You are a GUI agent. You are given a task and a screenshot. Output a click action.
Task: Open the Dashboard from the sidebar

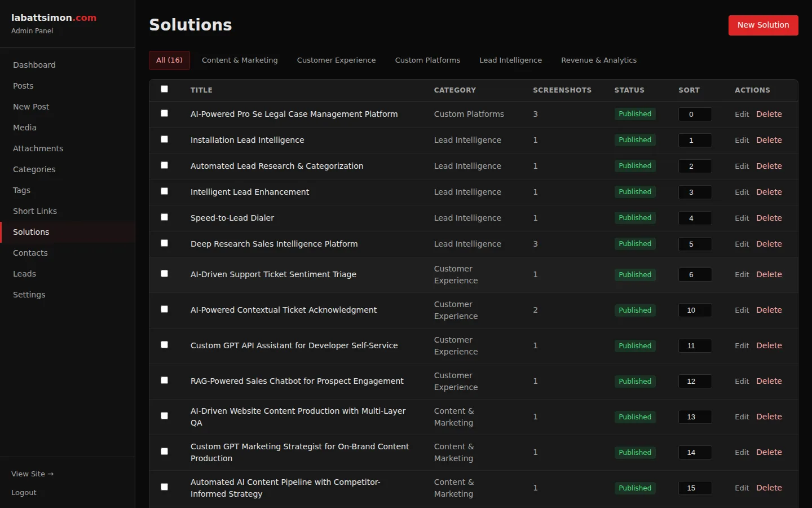[34, 64]
